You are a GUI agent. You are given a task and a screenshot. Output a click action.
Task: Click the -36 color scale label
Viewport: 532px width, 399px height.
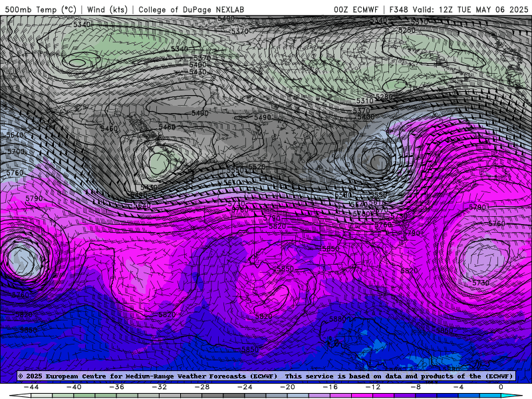117,387
